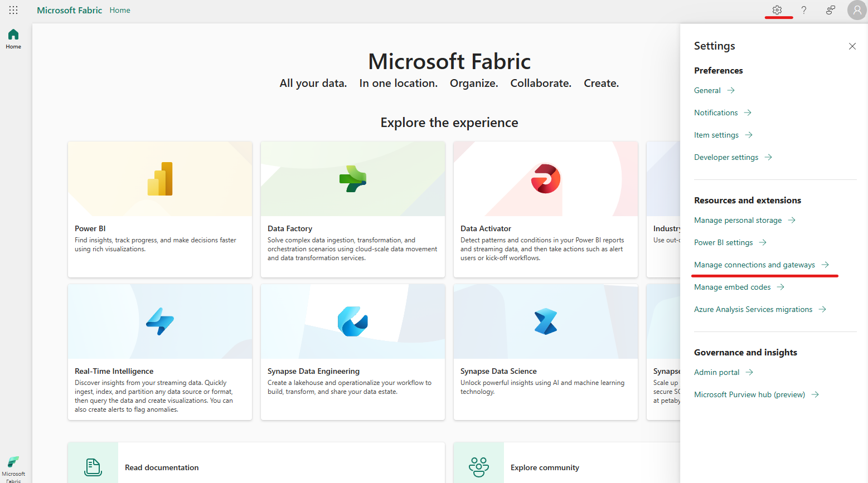
Task: Close the Settings panel
Action: click(852, 46)
